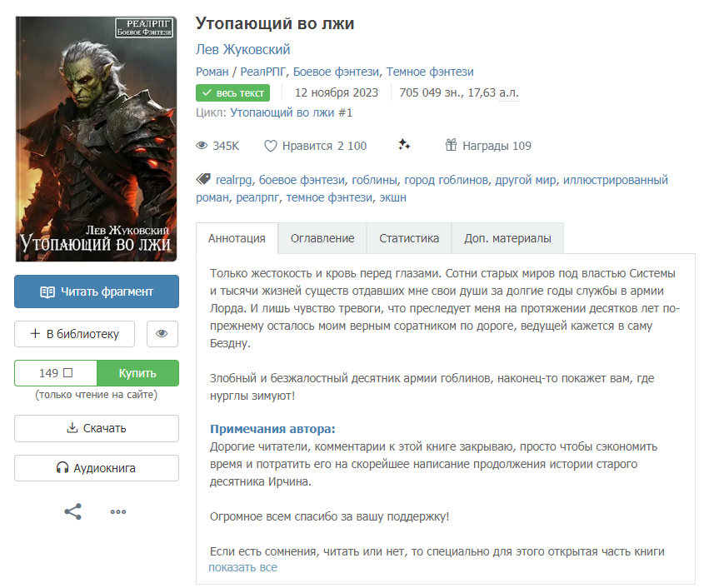Click the heart icon next to Нравится
704x588 pixels.
[270, 146]
